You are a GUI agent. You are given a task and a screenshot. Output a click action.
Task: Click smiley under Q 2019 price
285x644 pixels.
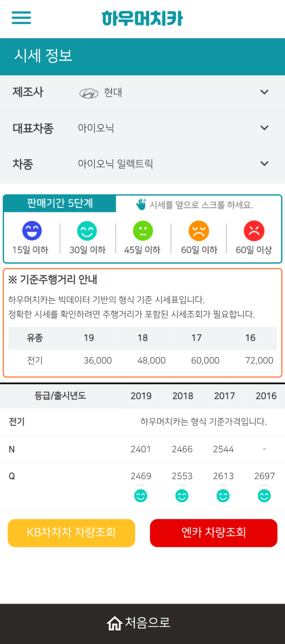click(x=141, y=496)
